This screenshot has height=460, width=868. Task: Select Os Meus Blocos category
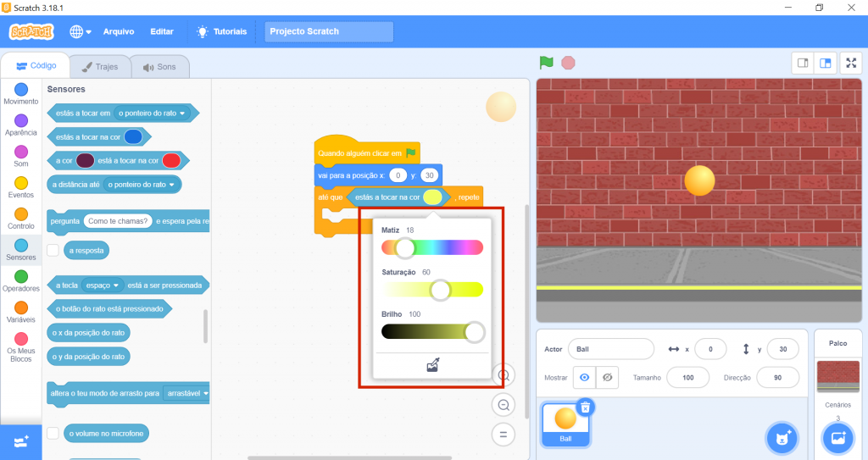(x=21, y=347)
